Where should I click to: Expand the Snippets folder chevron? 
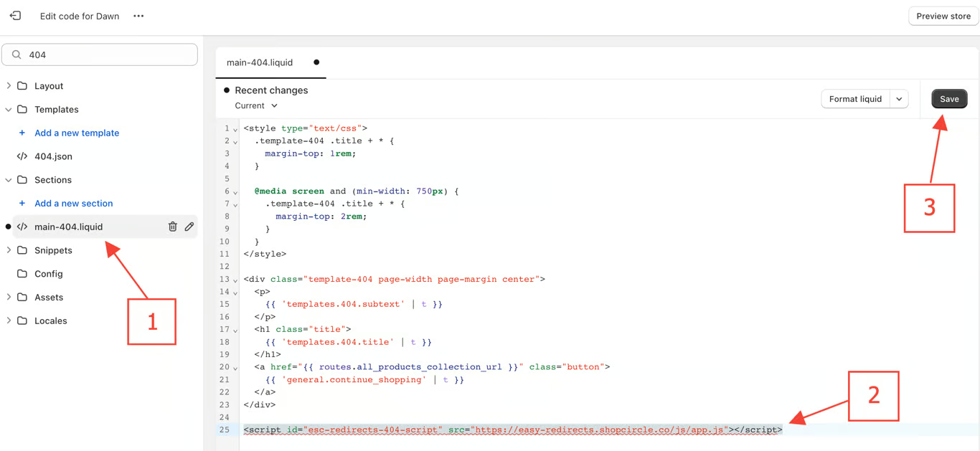tap(9, 250)
